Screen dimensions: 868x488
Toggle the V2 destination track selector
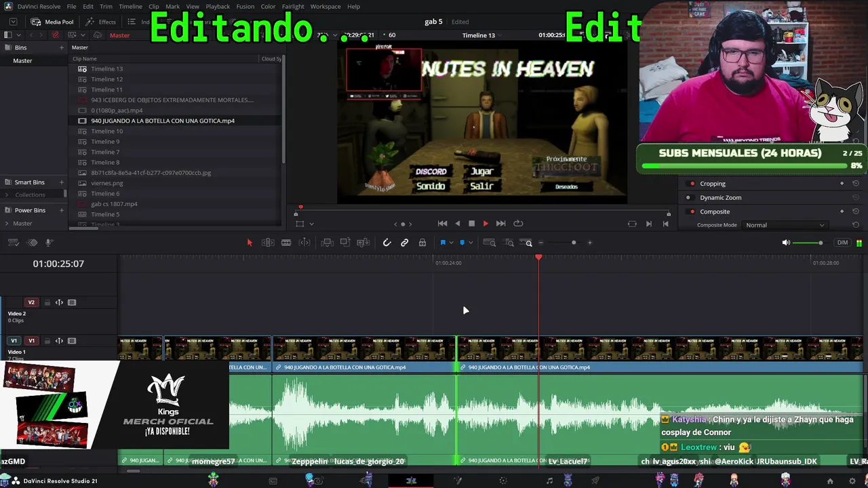(31, 302)
